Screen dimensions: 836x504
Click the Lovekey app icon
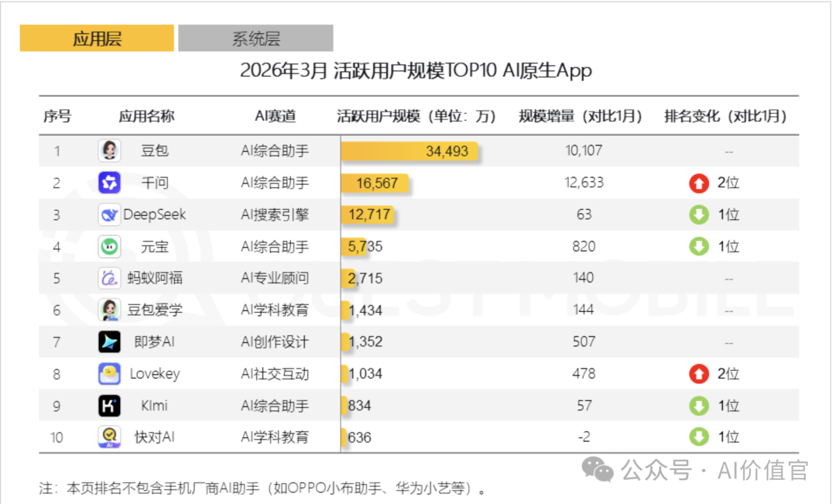[x=109, y=374]
